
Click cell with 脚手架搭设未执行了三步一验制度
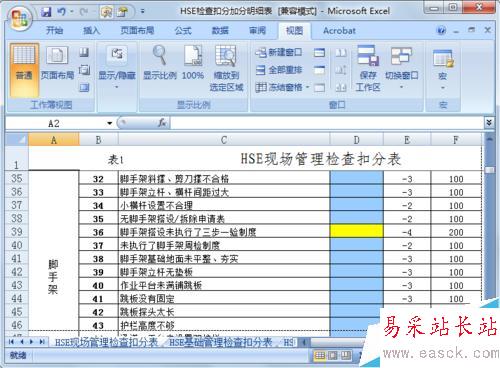coord(224,231)
